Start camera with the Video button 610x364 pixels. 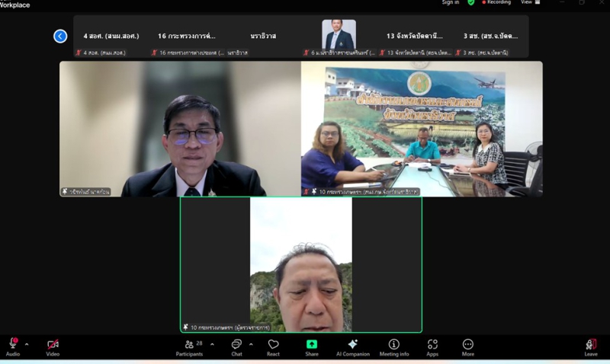pyautogui.click(x=53, y=345)
